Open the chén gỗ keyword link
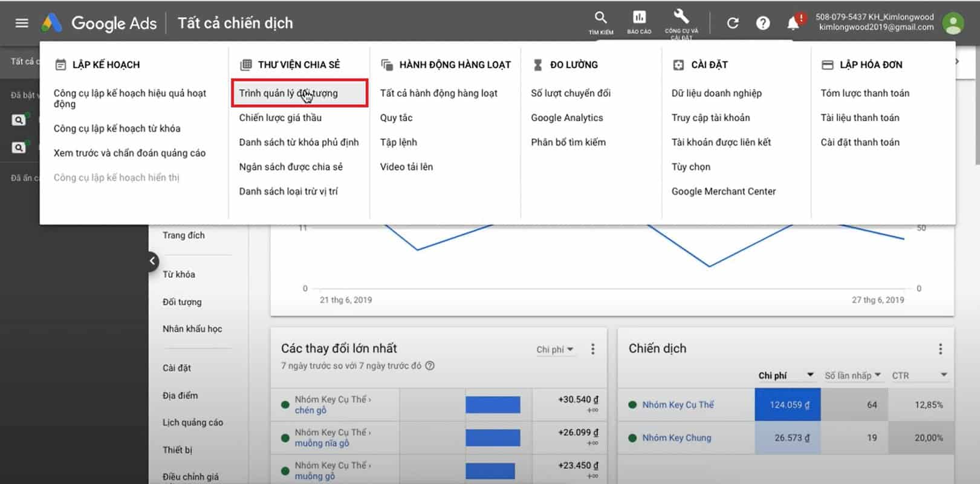 (310, 410)
